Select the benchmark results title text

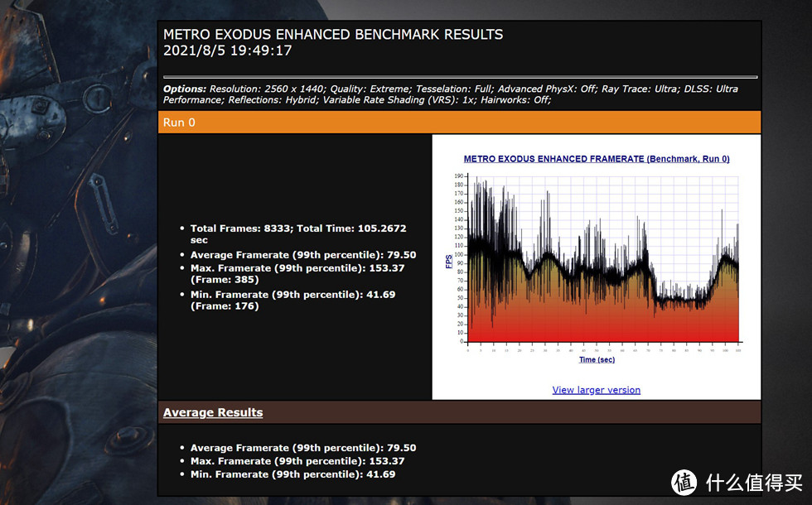pos(333,35)
